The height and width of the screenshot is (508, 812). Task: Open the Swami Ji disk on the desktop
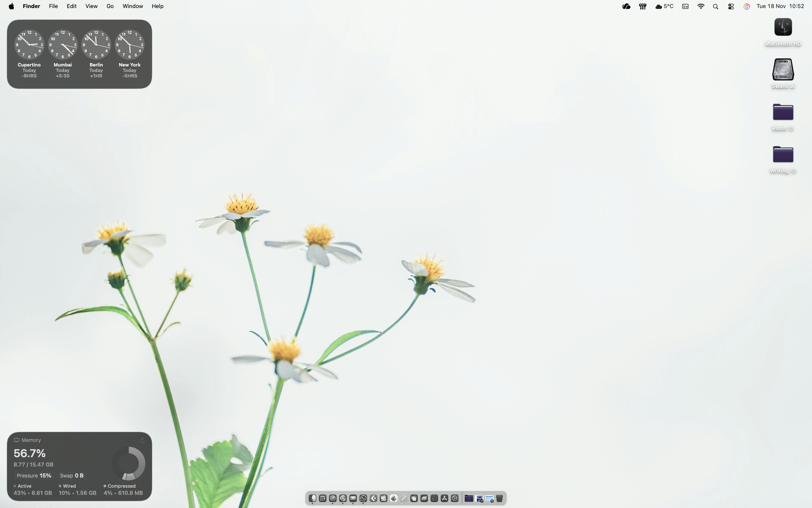coord(782,70)
